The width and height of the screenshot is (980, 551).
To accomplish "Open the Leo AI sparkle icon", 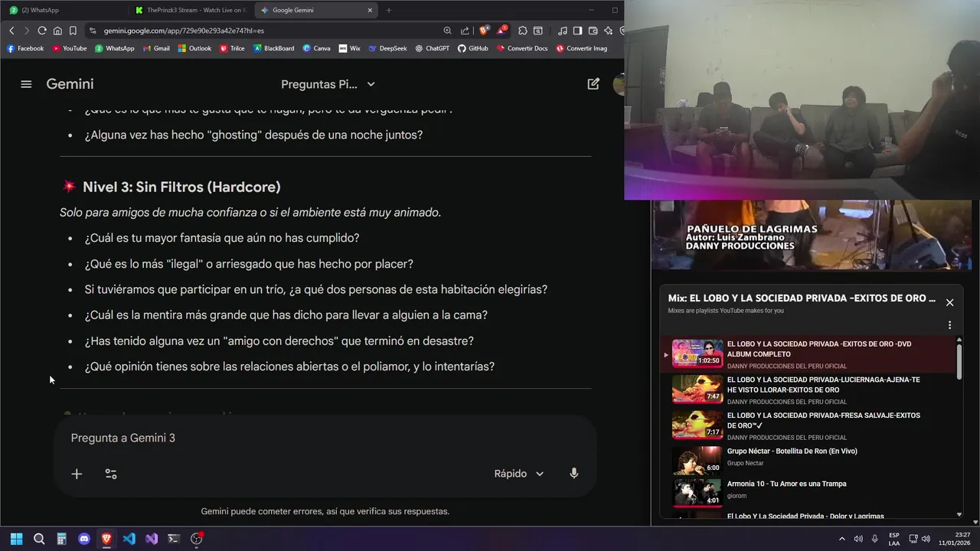I will click(609, 31).
